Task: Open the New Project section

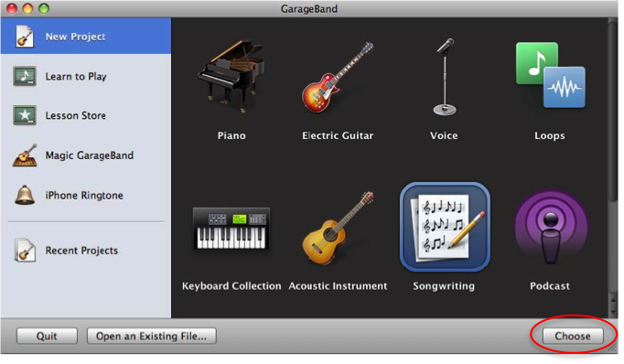Action: click(86, 36)
